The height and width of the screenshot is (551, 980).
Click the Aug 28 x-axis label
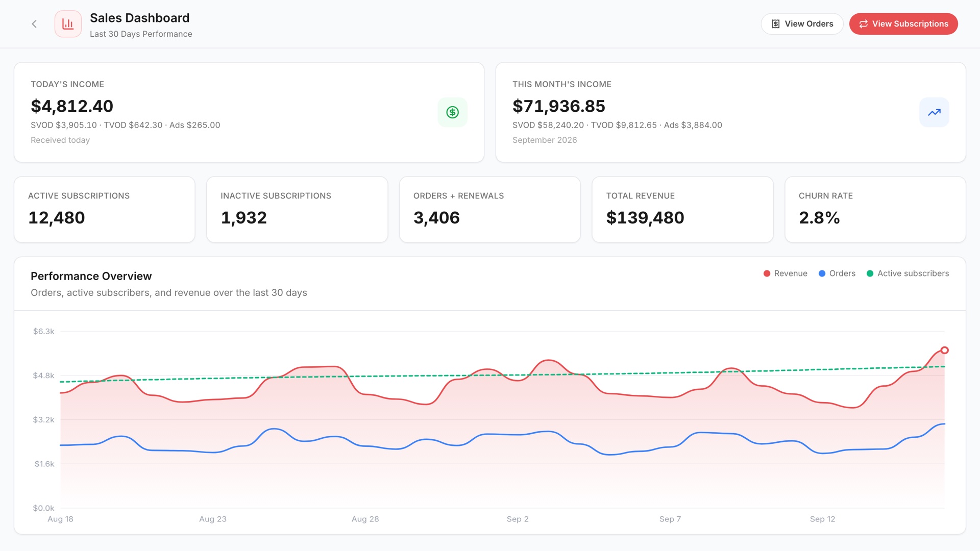[365, 519]
